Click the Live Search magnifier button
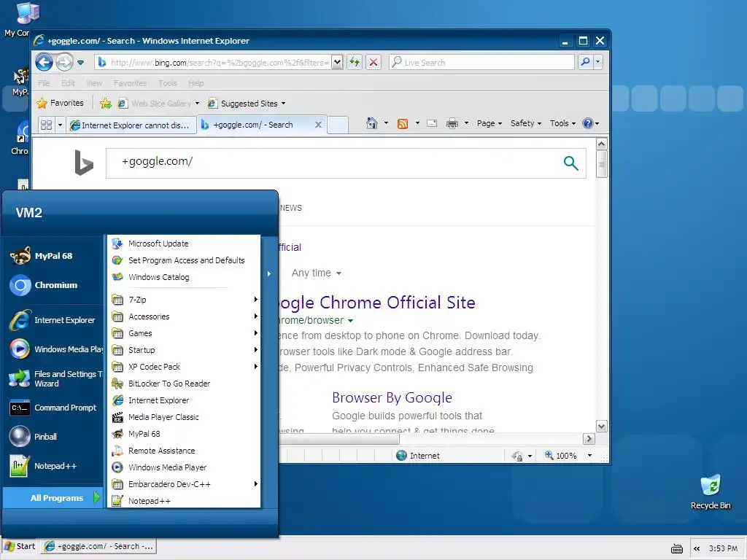Viewport: 747px width, 560px height. (585, 62)
